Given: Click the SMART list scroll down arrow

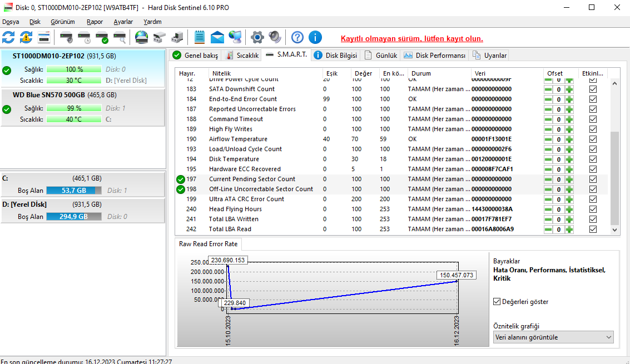Looking at the screenshot, I should tap(614, 230).
